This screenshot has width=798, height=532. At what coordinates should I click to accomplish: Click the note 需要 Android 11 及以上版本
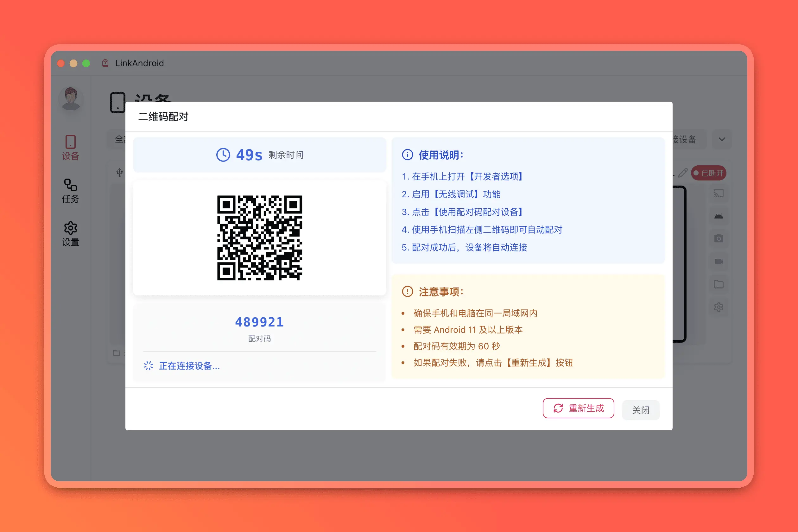tap(468, 330)
